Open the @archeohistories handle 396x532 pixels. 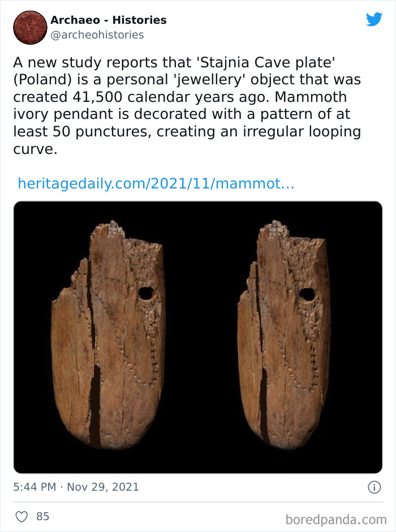tap(97, 35)
